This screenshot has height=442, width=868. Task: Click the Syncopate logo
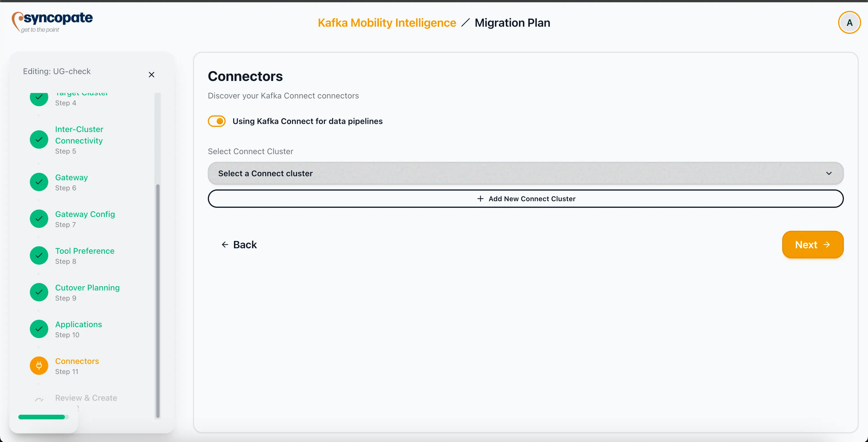pyautogui.click(x=52, y=22)
